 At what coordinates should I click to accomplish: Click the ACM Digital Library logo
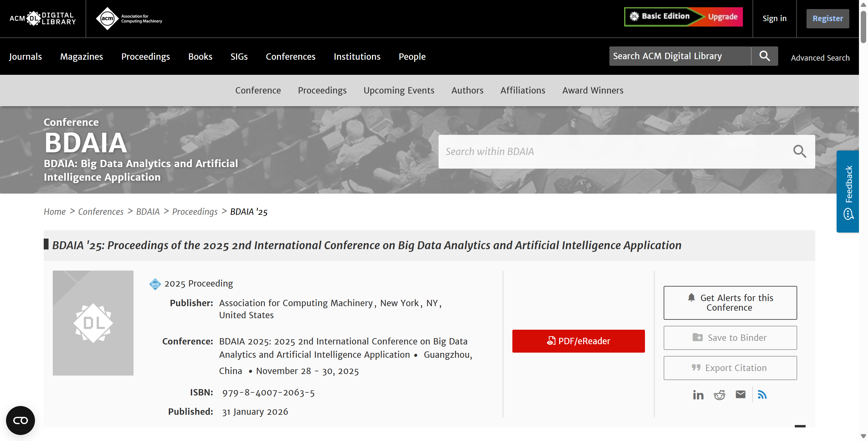[42, 18]
